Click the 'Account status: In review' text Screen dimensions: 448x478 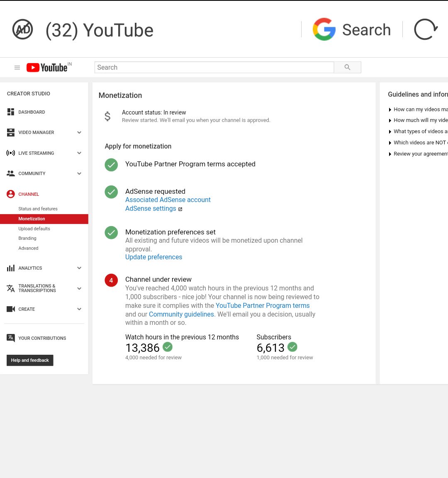click(x=154, y=112)
